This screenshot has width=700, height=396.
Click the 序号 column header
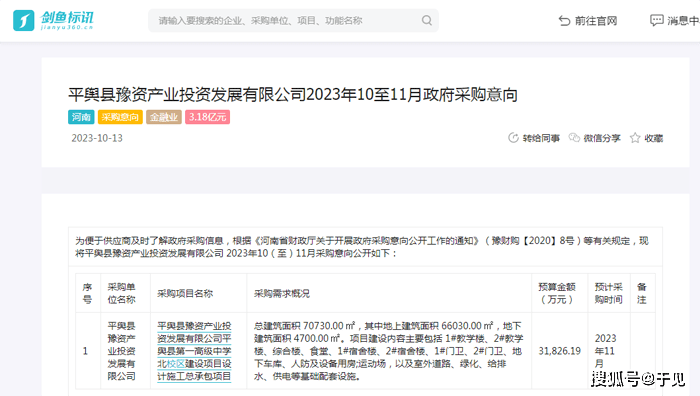tap(87, 293)
